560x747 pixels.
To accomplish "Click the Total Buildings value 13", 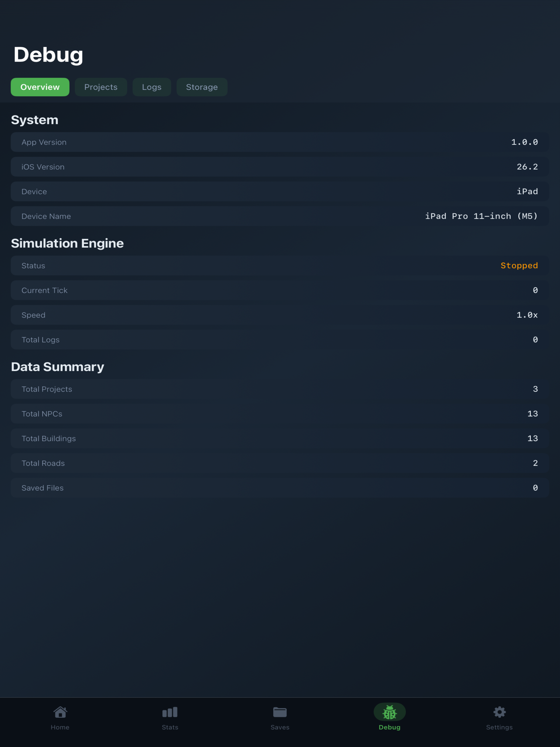I will pyautogui.click(x=533, y=438).
